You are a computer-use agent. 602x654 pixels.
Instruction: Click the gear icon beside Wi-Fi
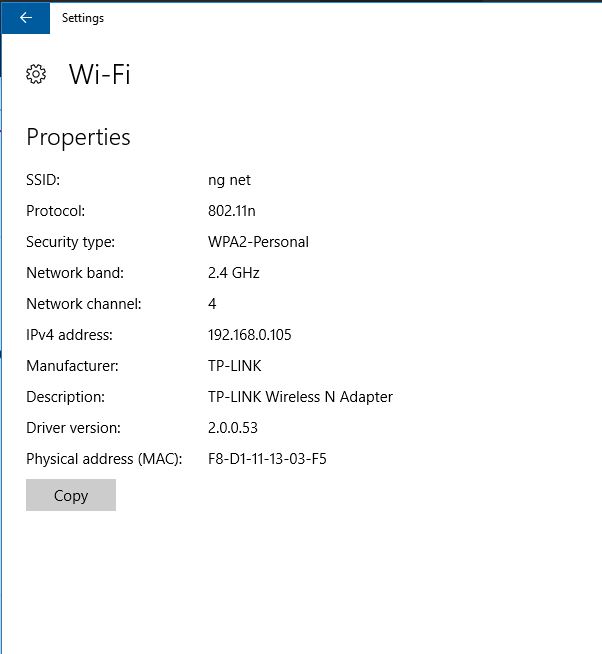coord(36,75)
